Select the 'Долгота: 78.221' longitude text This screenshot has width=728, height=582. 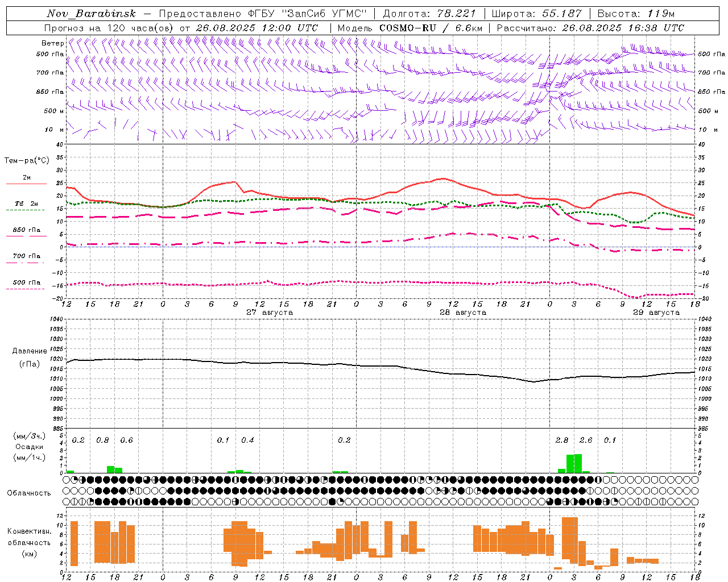pyautogui.click(x=429, y=14)
